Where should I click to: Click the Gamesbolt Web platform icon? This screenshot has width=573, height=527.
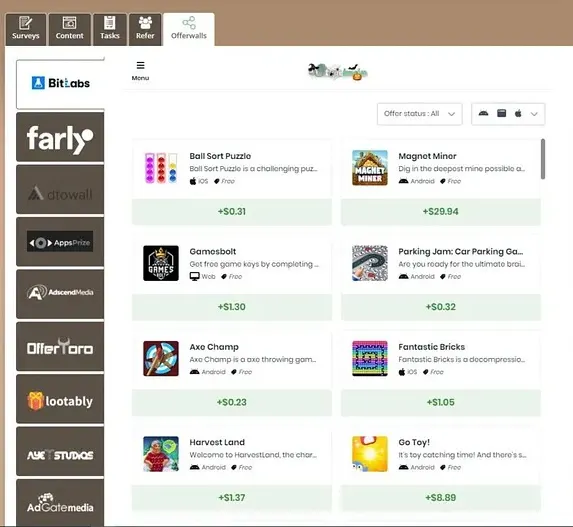(194, 276)
